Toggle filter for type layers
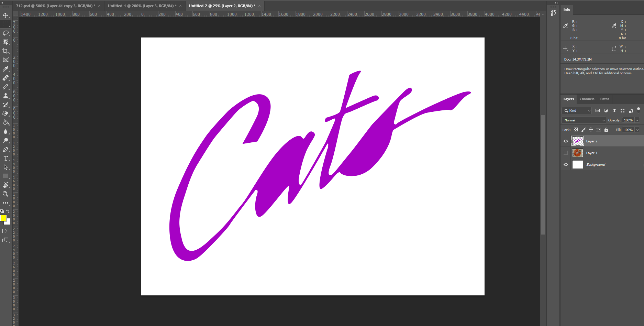The height and width of the screenshot is (326, 644). (614, 110)
